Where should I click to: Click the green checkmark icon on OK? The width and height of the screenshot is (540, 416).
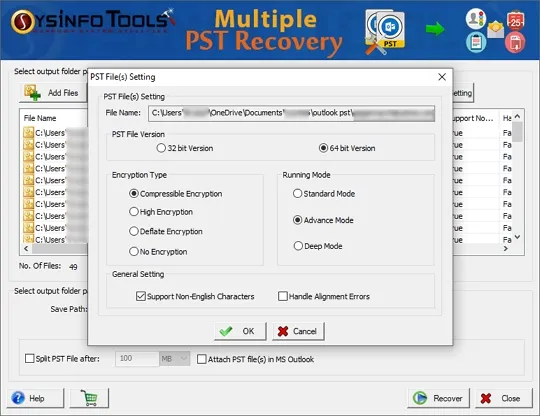(x=226, y=331)
